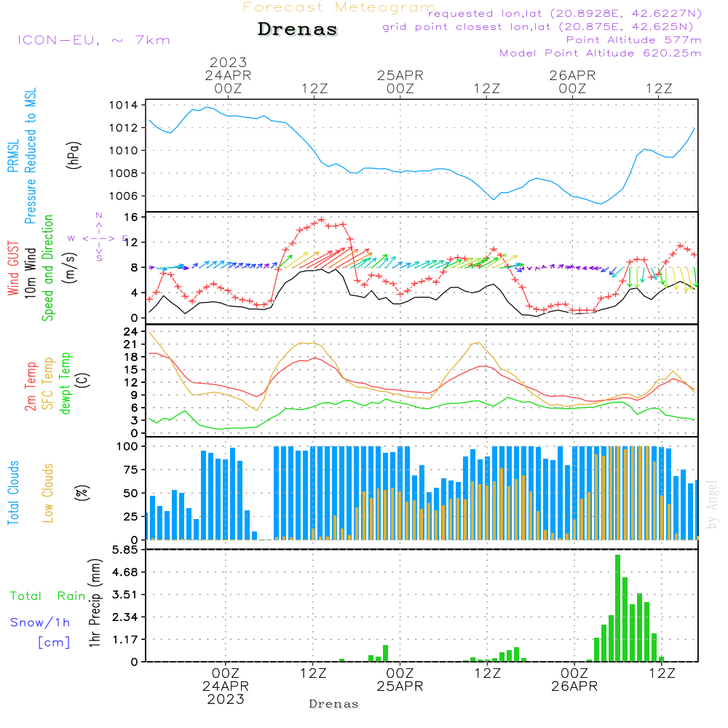Image resolution: width=728 pixels, height=728 pixels.
Task: Click the 16 wind axis value
Action: (131, 217)
